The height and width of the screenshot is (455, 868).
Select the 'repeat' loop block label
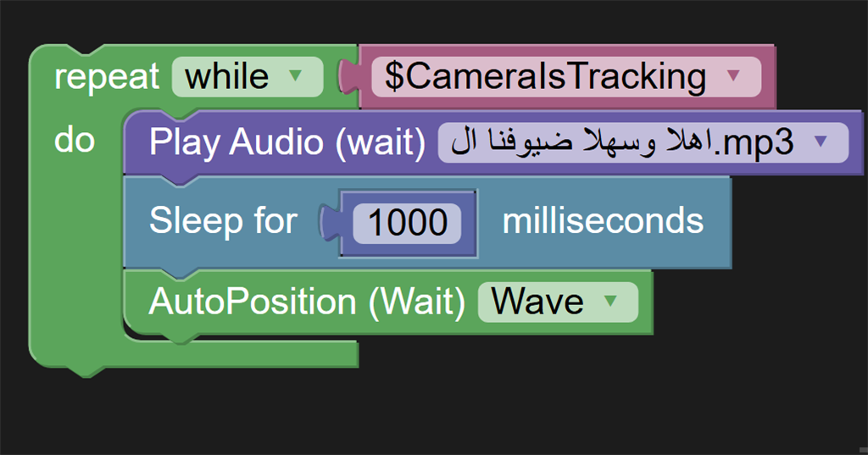coord(106,77)
